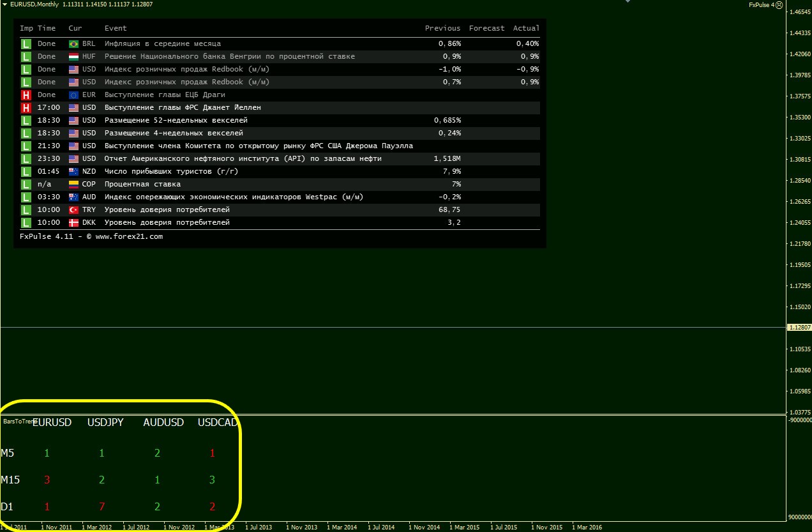
Task: Click the impact icon on the 21:30 Powell row
Action: pos(26,146)
